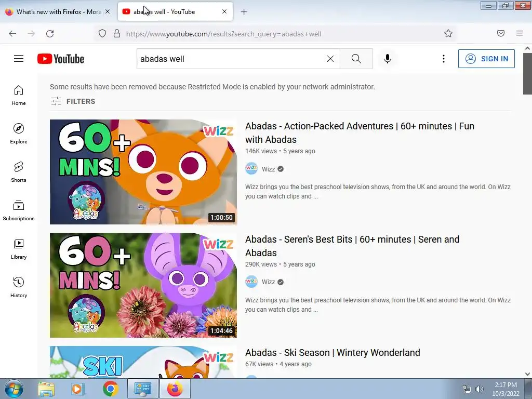The width and height of the screenshot is (532, 399).
Task: Click the Windows Start button
Action: pyautogui.click(x=14, y=389)
